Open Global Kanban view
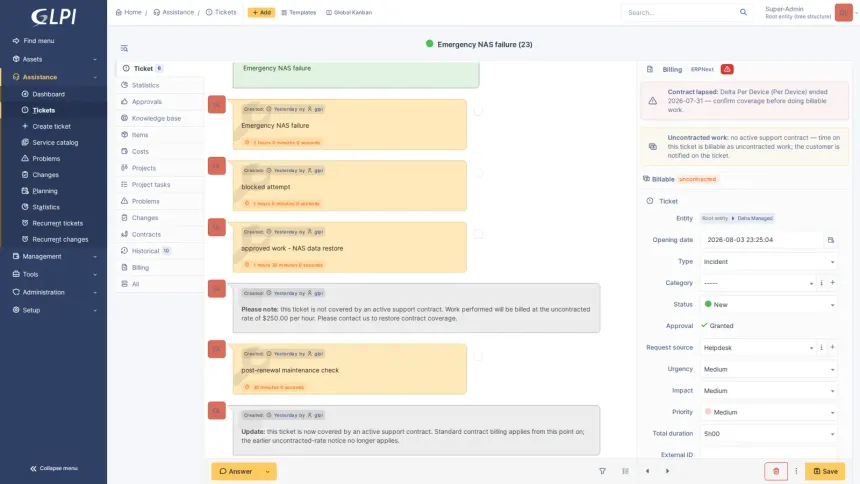Screen dimensions: 860x484 coord(349,12)
